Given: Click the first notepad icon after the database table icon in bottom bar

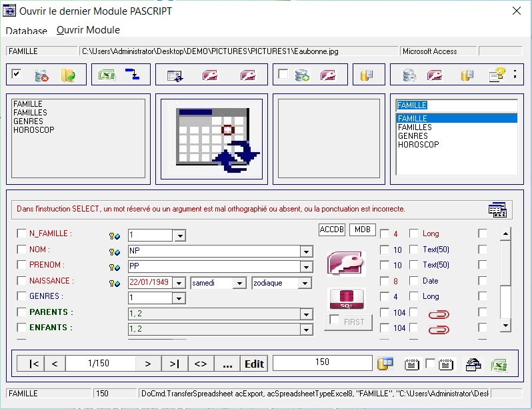Looking at the screenshot, I should tap(411, 365).
